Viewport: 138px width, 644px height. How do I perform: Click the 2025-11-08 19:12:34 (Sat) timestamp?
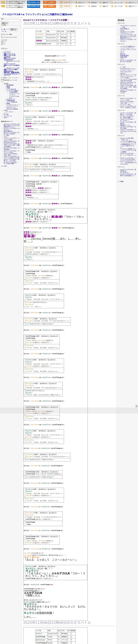[9, 37]
